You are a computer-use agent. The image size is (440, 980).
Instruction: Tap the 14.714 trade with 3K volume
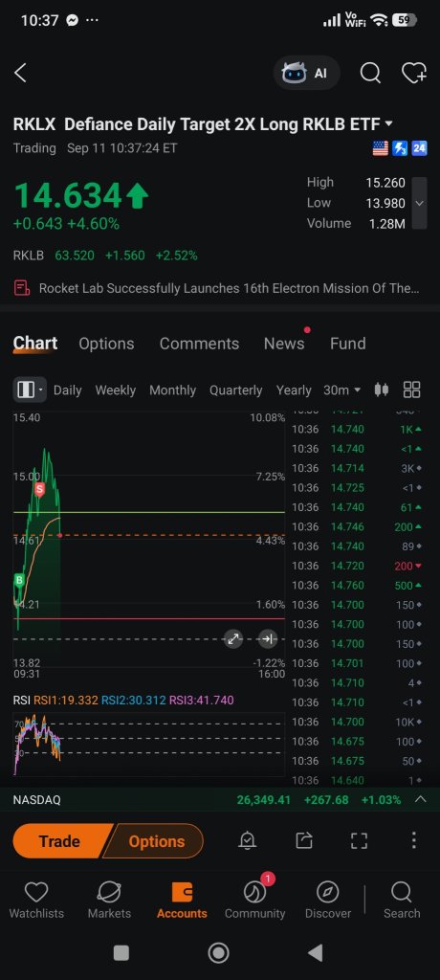357,468
